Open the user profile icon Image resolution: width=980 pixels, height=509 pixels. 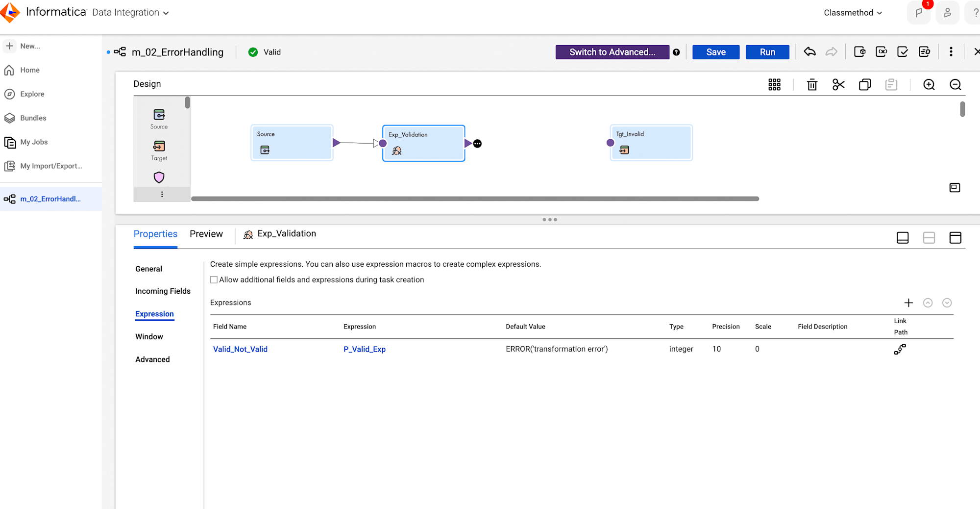pyautogui.click(x=947, y=13)
